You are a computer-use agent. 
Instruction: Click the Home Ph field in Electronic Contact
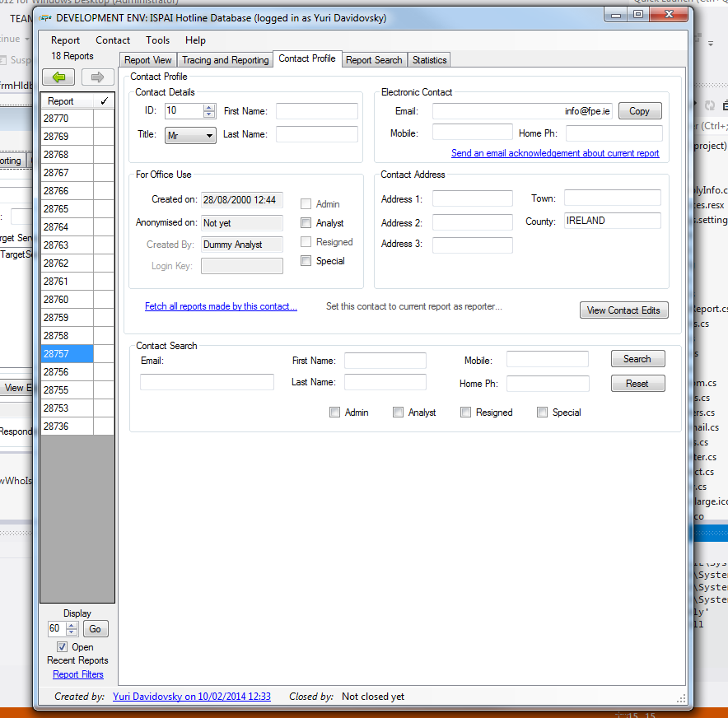(614, 133)
